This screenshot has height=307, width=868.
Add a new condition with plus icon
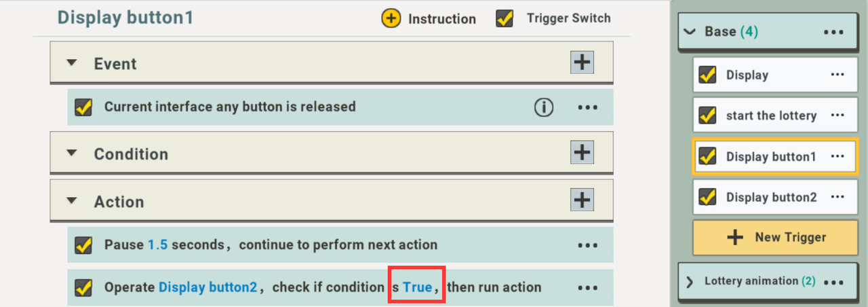tap(582, 152)
